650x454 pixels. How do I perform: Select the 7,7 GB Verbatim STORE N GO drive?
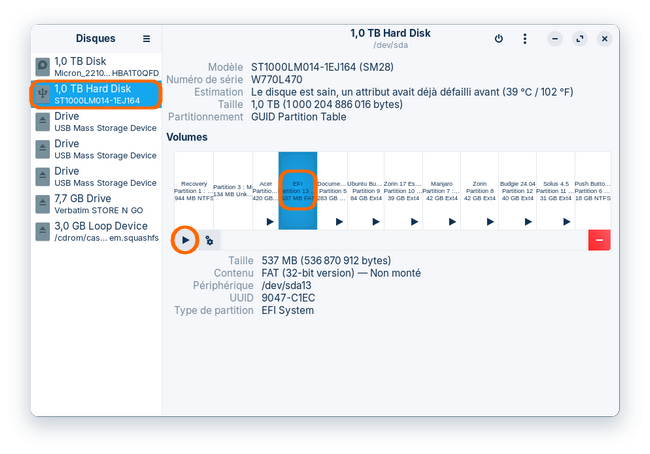tap(96, 205)
